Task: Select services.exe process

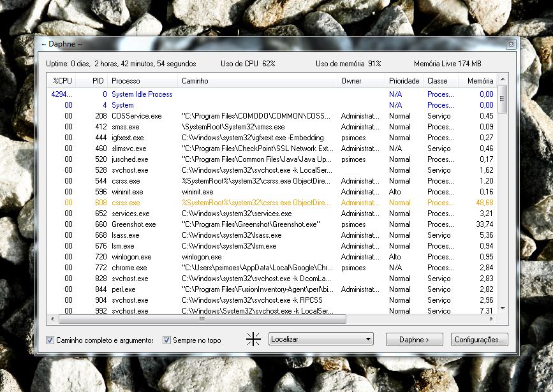Action: [272, 214]
